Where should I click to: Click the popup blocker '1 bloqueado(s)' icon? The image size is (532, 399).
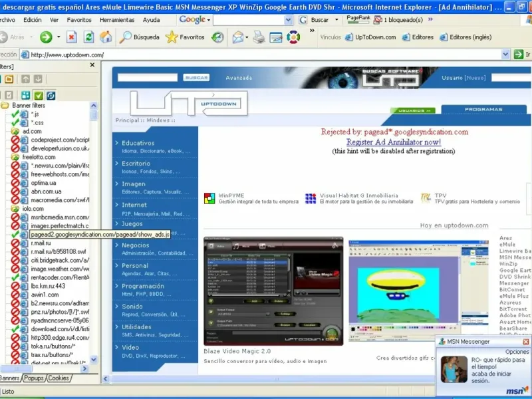click(x=378, y=20)
